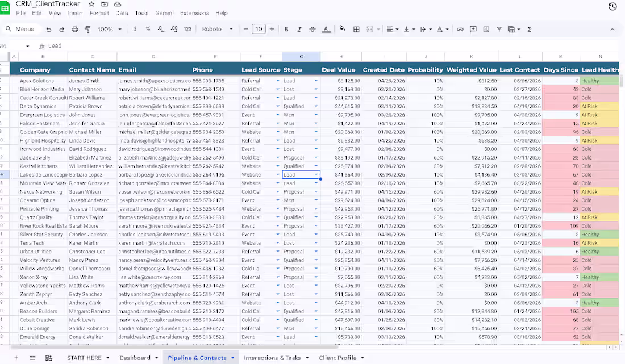The height and width of the screenshot is (364, 625).
Task: Create a filter with funnel icon
Action: click(x=499, y=29)
